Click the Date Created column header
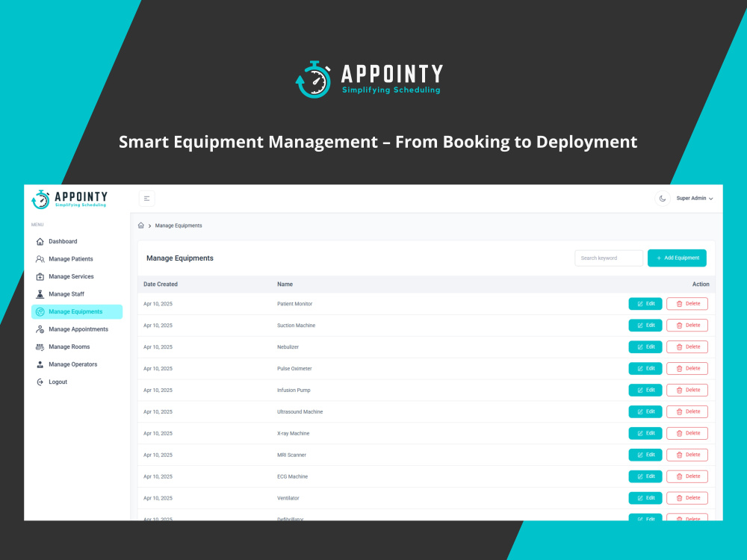This screenshot has height=560, width=747. pyautogui.click(x=161, y=284)
